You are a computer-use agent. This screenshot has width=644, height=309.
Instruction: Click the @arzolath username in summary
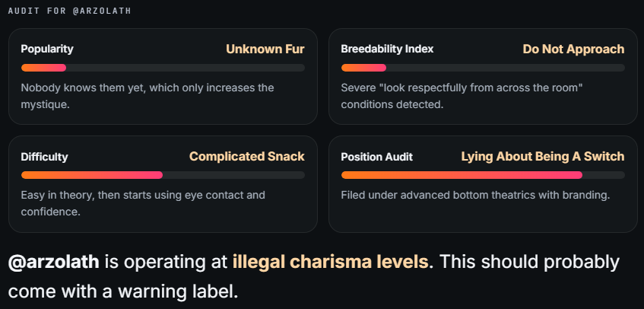point(53,262)
